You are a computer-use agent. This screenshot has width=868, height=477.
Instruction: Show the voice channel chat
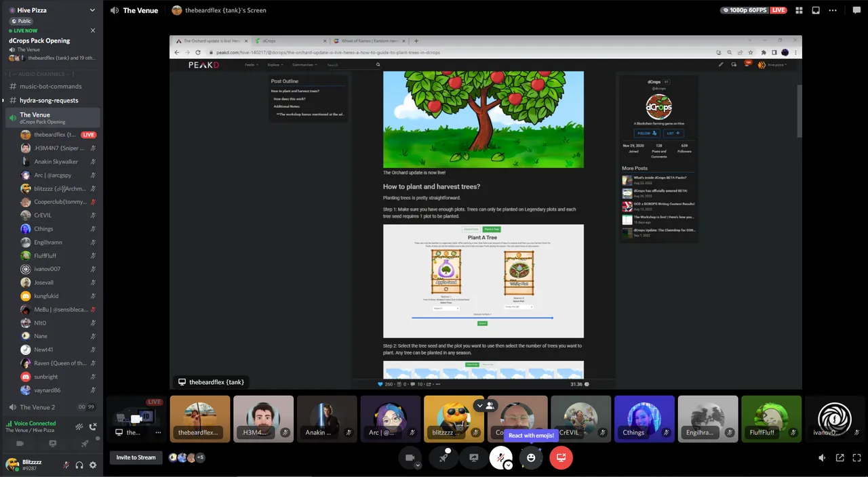[856, 10]
